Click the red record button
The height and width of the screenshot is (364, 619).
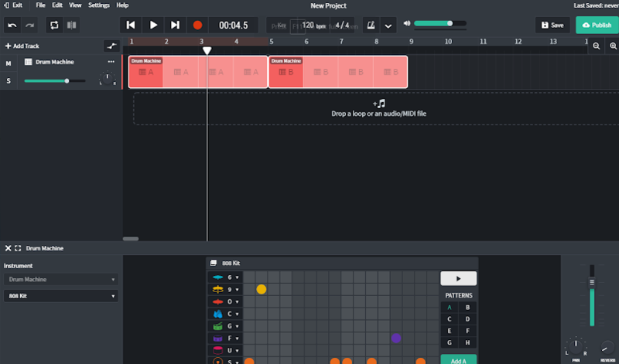click(197, 25)
